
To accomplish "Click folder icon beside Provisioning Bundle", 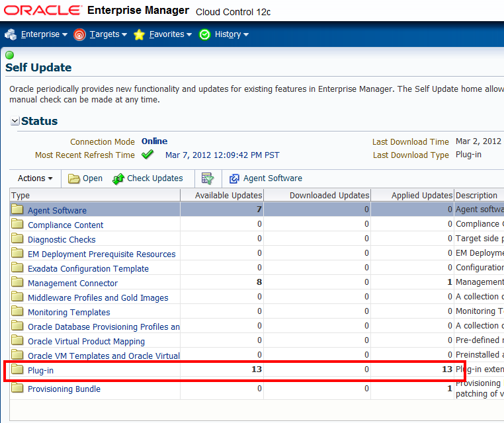I will 17,388.
